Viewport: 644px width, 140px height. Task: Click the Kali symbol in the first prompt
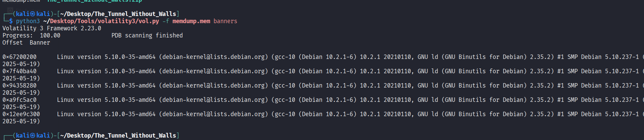point(33,14)
